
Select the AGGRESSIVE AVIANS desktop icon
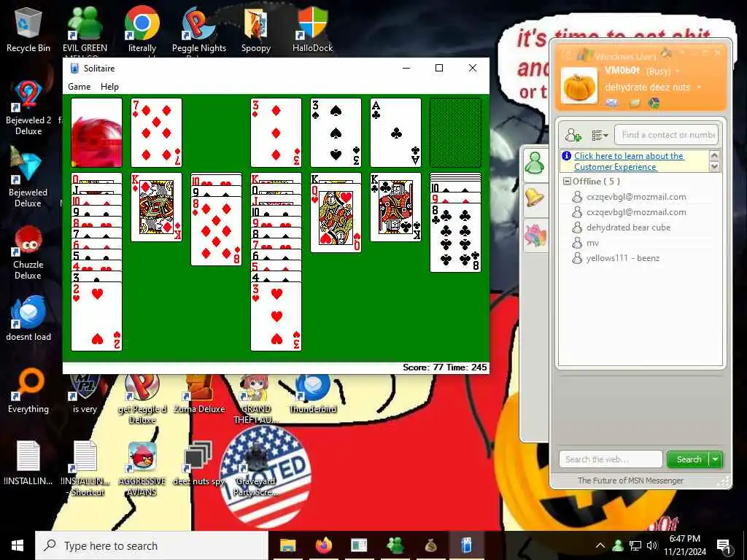142,469
